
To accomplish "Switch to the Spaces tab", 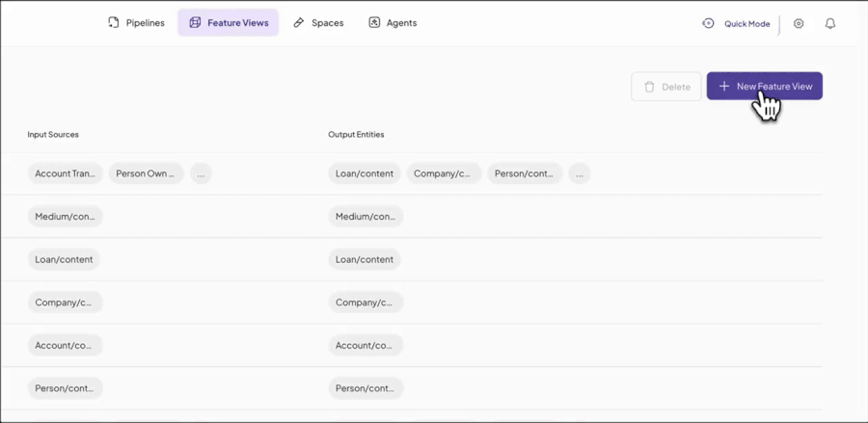I will (x=318, y=23).
